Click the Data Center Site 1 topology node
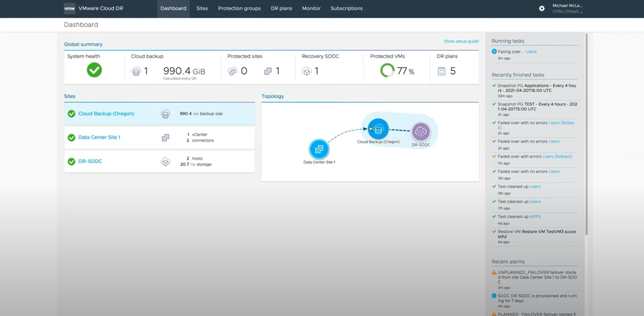The height and width of the screenshot is (316, 644). click(319, 148)
